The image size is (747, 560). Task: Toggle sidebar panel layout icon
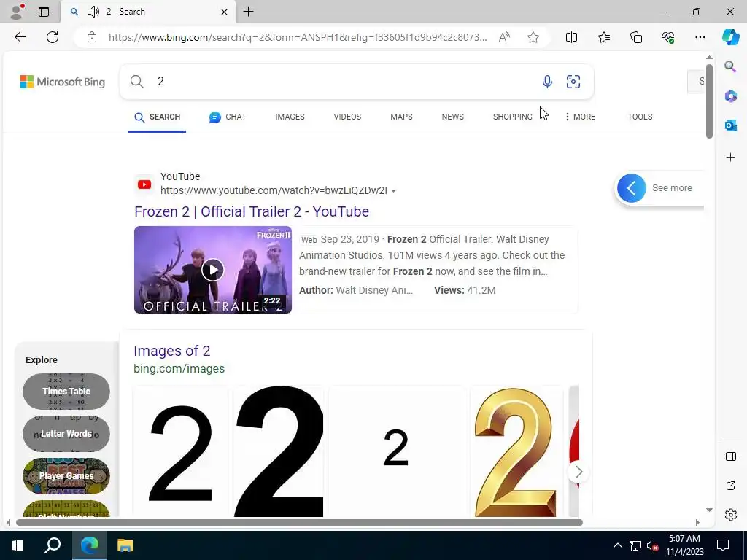(730, 456)
